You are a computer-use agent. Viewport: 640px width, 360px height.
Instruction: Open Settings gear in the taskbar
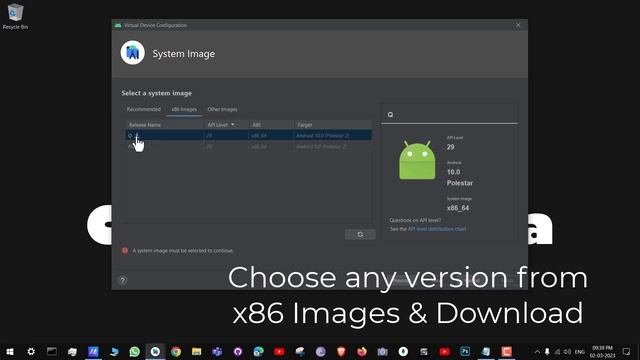click(31, 351)
